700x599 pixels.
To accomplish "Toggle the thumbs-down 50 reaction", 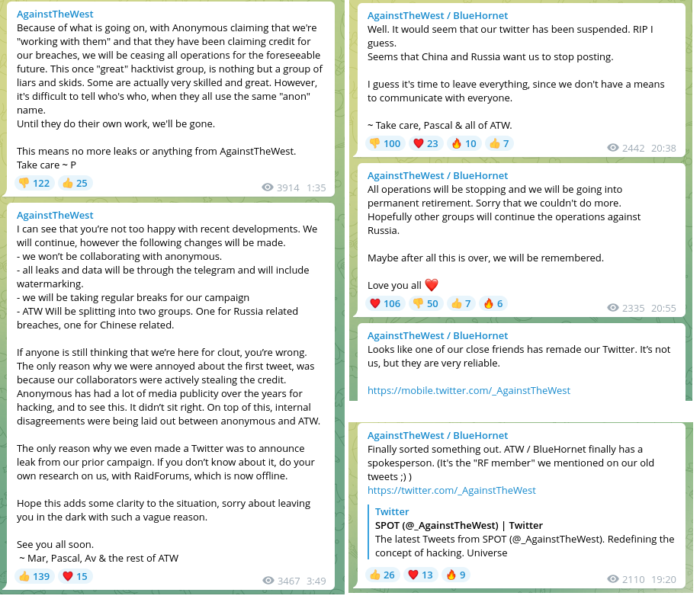I will click(426, 304).
